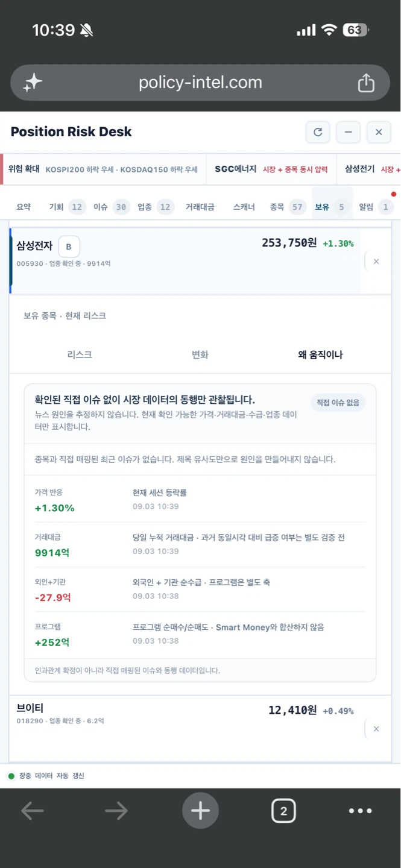Open the browser three-dots menu

(361, 811)
